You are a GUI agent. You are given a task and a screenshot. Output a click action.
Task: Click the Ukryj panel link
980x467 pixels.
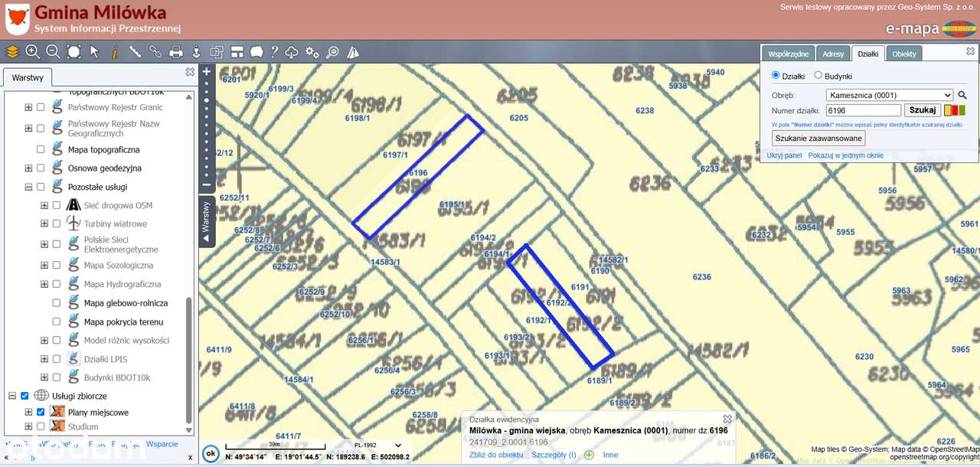785,155
